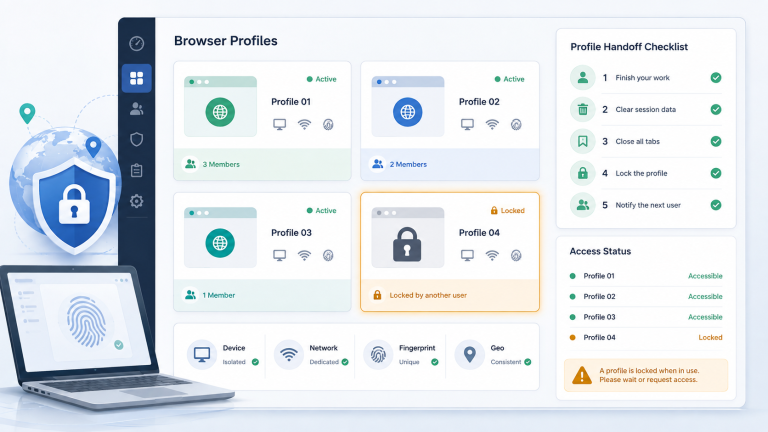The width and height of the screenshot is (768, 432).
Task: Click the trash icon for Clear session data
Action: click(x=582, y=109)
